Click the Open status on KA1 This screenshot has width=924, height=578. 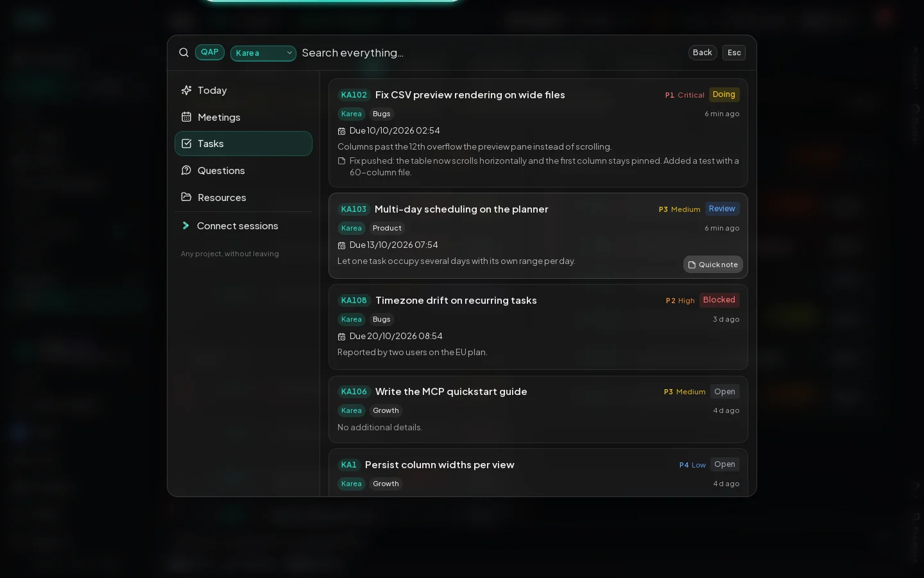pos(724,464)
